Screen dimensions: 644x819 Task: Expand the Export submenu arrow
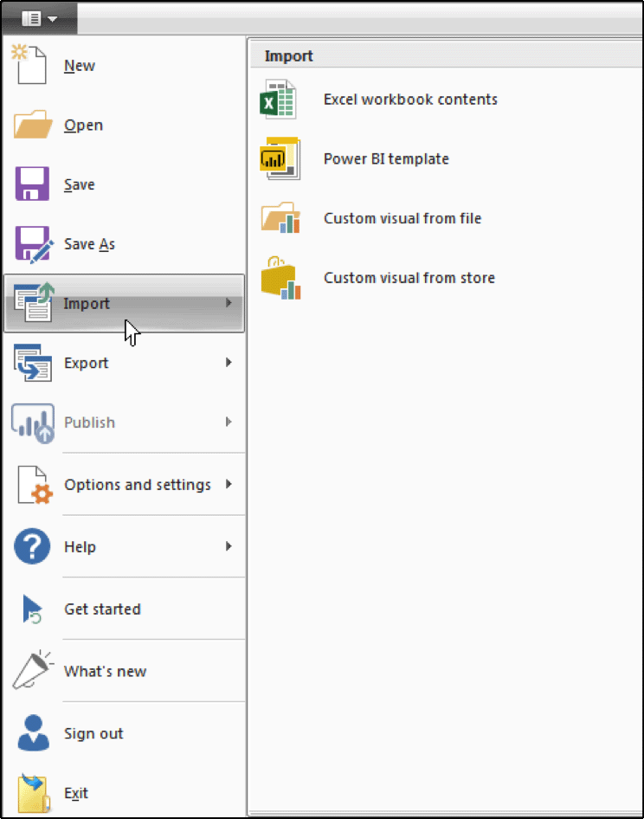(228, 363)
